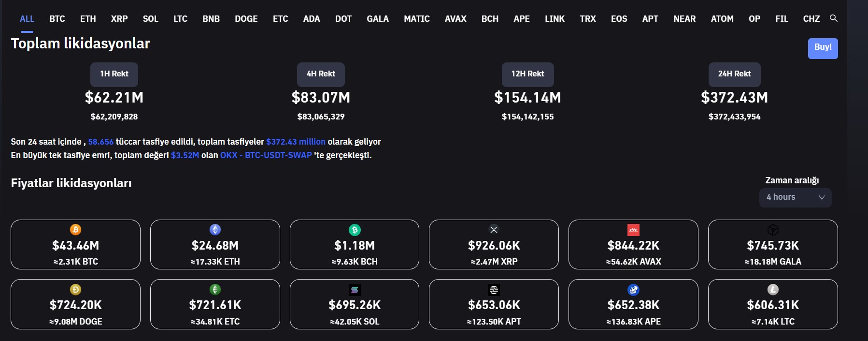Click the ApeCoin icon
Screen dimensions: 868x341
633,290
